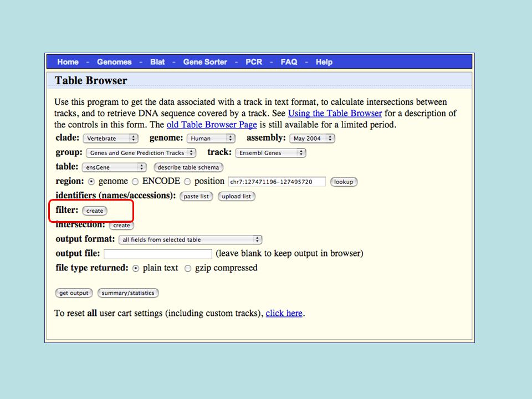Click into the position text field
This screenshot has height=399, width=532.
[x=277, y=182]
